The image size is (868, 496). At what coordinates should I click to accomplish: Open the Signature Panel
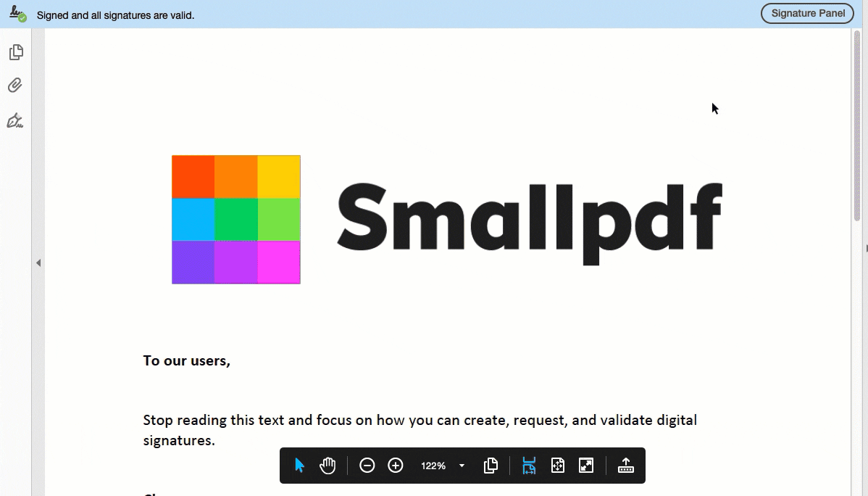807,13
